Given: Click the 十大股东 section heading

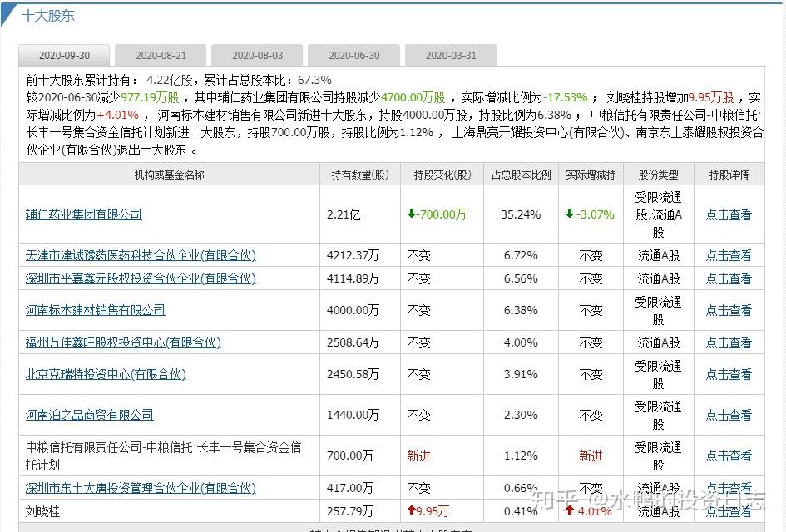Looking at the screenshot, I should (x=48, y=16).
